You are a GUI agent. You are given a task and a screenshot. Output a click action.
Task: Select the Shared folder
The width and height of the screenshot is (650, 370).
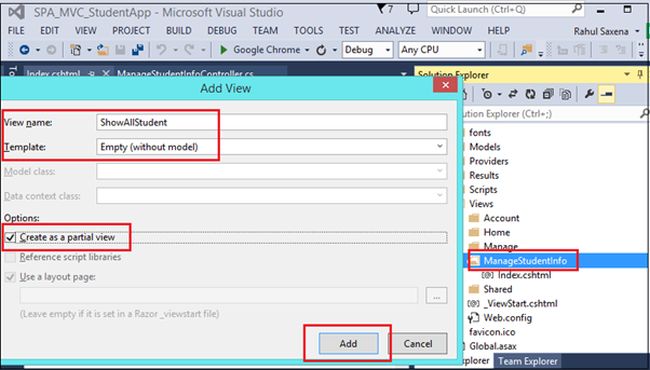[x=497, y=289]
